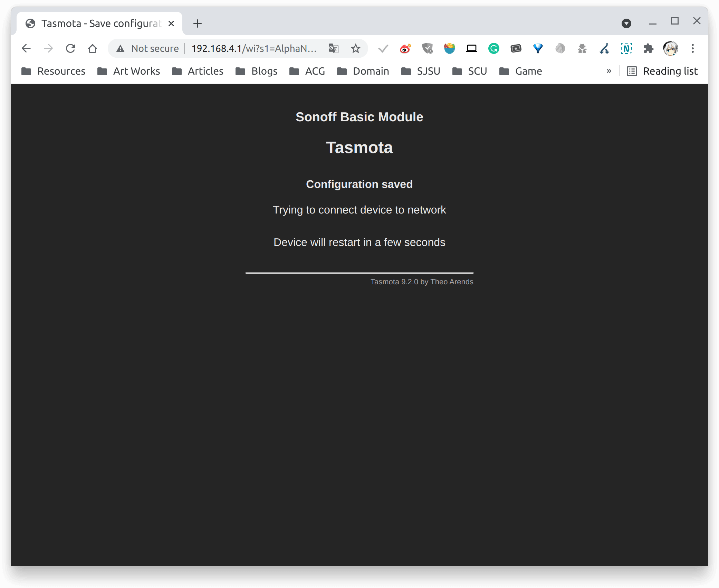Open the Art Works bookmark folder
Viewport: 719px width, 588px height.
tap(129, 71)
